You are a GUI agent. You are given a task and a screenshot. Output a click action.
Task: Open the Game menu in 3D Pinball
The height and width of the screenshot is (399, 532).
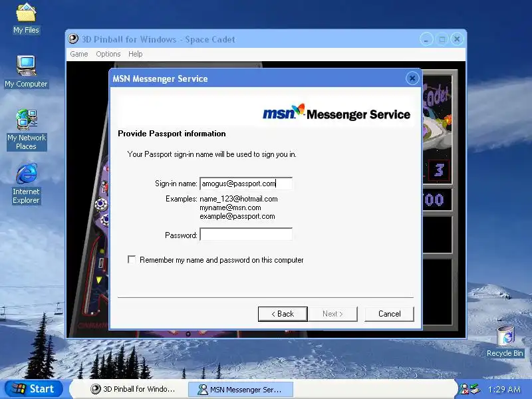(79, 54)
